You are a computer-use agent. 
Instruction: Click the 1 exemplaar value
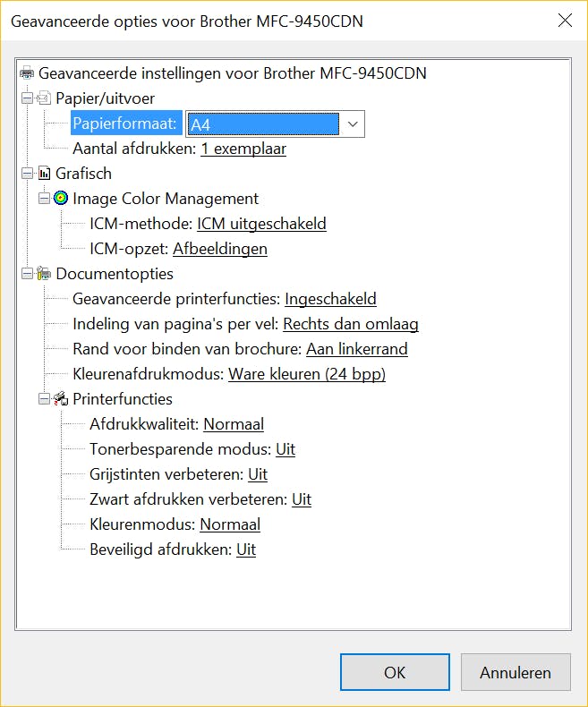[243, 149]
